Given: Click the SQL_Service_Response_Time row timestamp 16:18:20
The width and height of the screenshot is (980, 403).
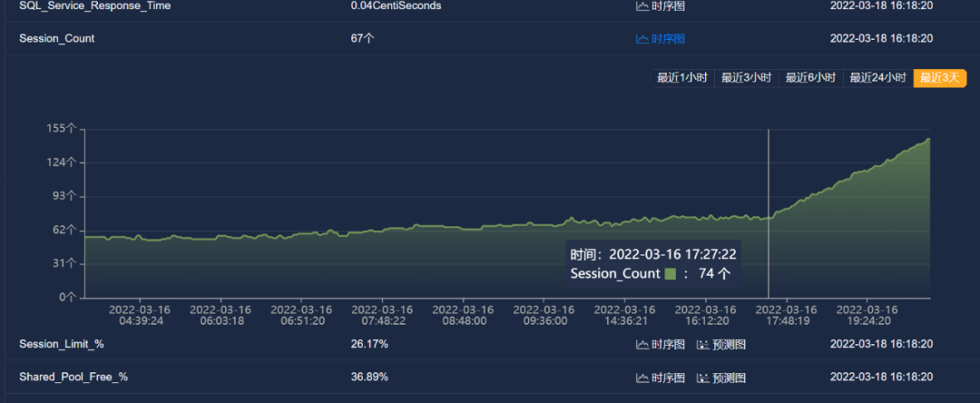Looking at the screenshot, I should [x=881, y=5].
